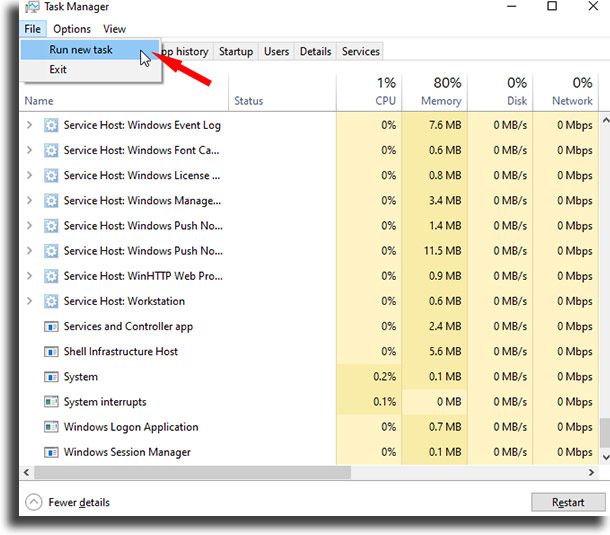
Task: Click the Fewer details circular arrow icon
Action: click(34, 502)
